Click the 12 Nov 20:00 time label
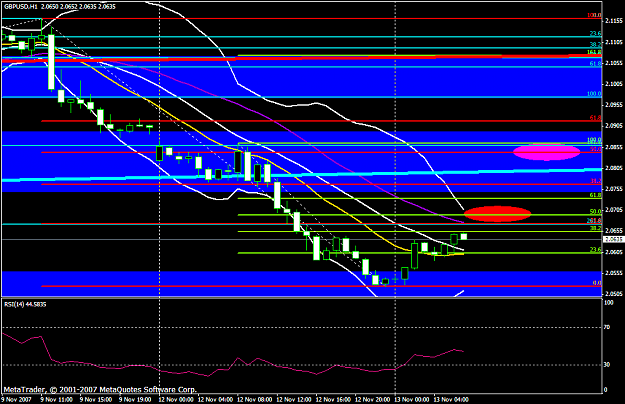The width and height of the screenshot is (625, 404). click(x=372, y=399)
